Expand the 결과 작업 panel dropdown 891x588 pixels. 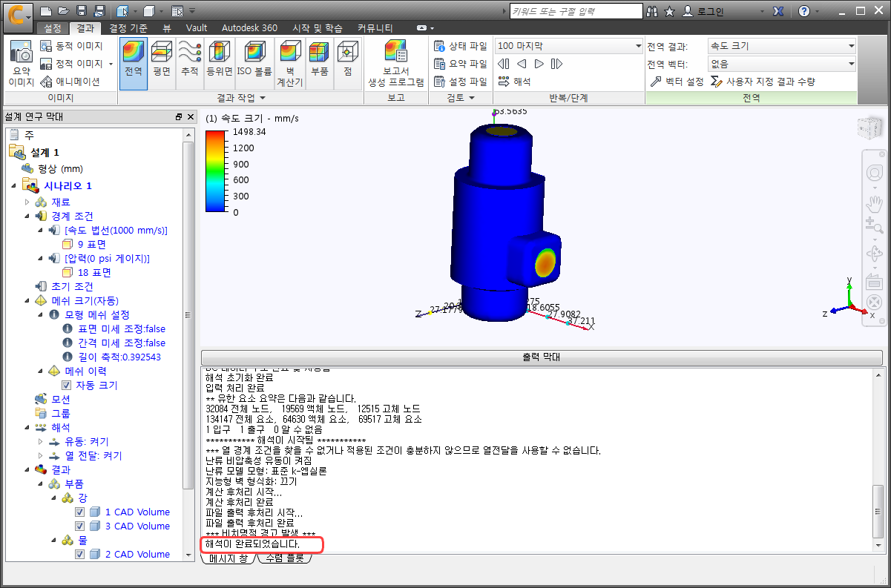point(240,98)
